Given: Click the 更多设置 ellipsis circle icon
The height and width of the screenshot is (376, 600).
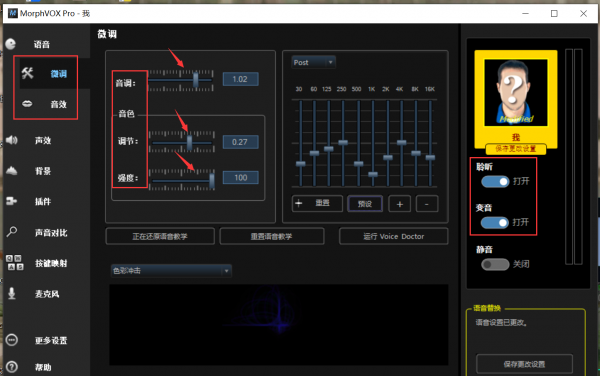Looking at the screenshot, I should tap(12, 340).
